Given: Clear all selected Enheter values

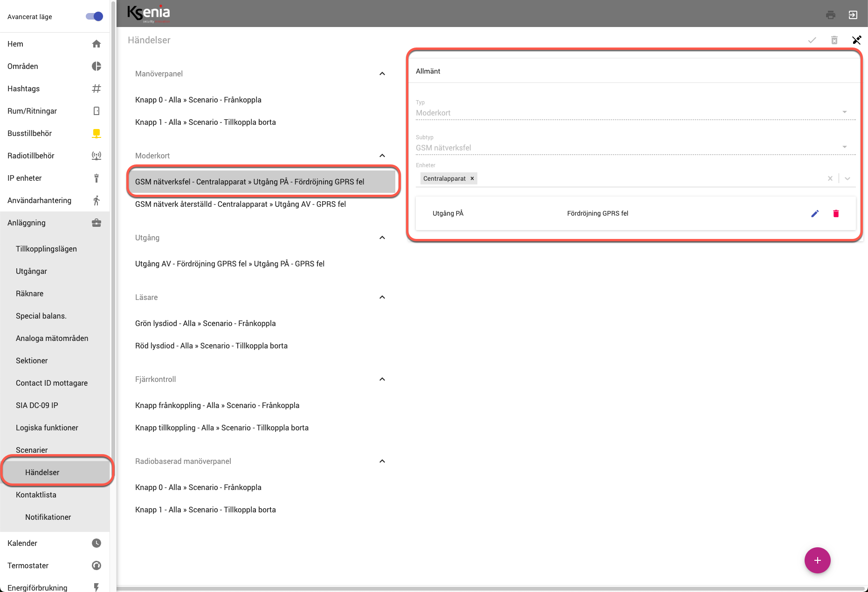Looking at the screenshot, I should point(830,178).
